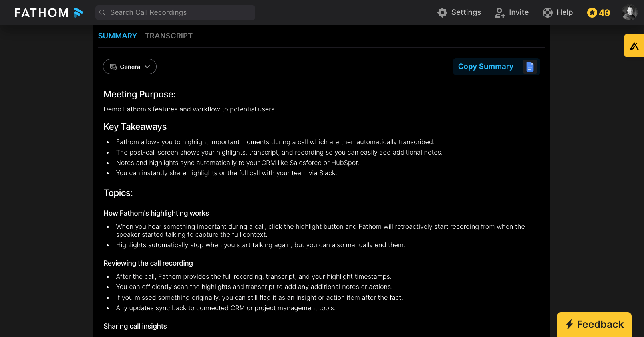Select the SUMMARY tab

[x=117, y=36]
